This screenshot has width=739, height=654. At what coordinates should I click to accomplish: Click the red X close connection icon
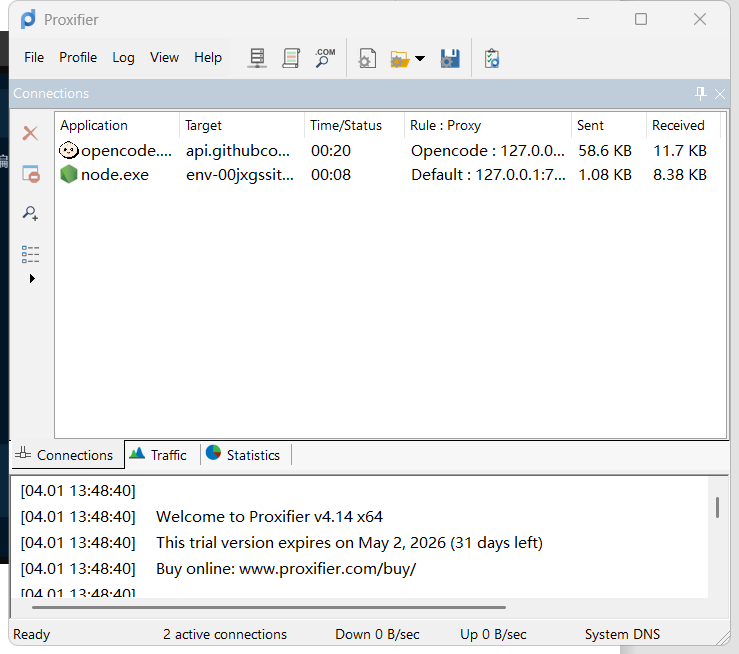pyautogui.click(x=31, y=133)
